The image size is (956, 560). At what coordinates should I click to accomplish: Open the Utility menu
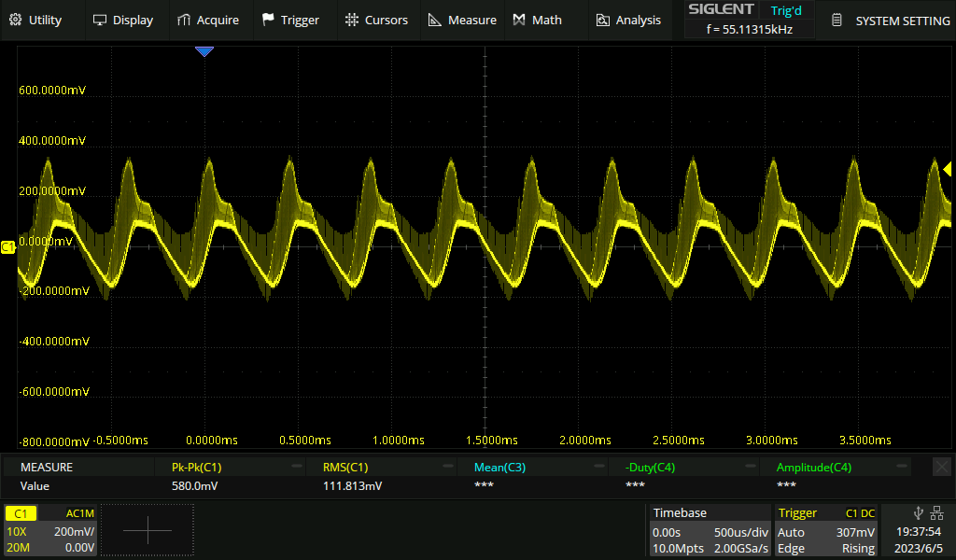[35, 20]
